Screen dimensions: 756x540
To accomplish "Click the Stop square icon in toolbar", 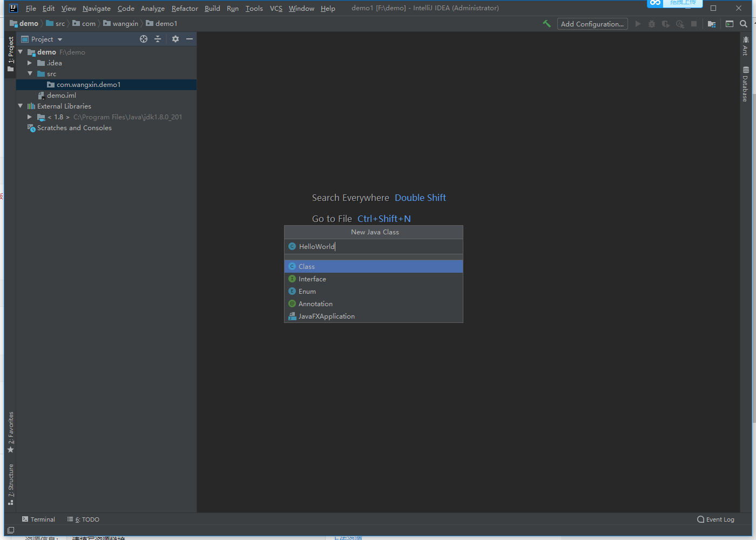I will [694, 24].
